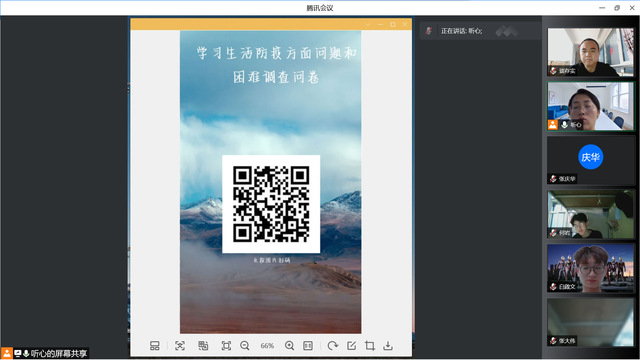
Task: Click the 听心的屏幕共享 sharing label
Action: coord(59,353)
